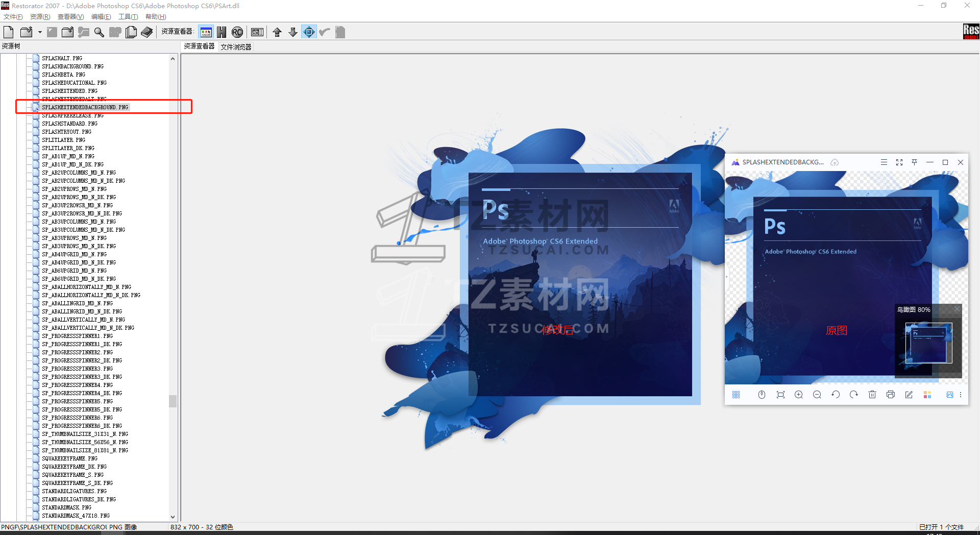The width and height of the screenshot is (980, 535).
Task: Toggle the blue center/fit view icon
Action: pos(309,32)
